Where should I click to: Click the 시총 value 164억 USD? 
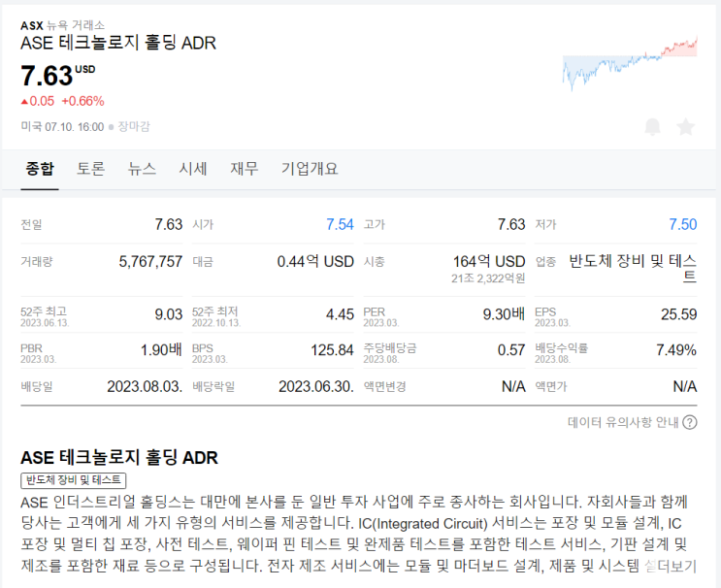click(489, 262)
